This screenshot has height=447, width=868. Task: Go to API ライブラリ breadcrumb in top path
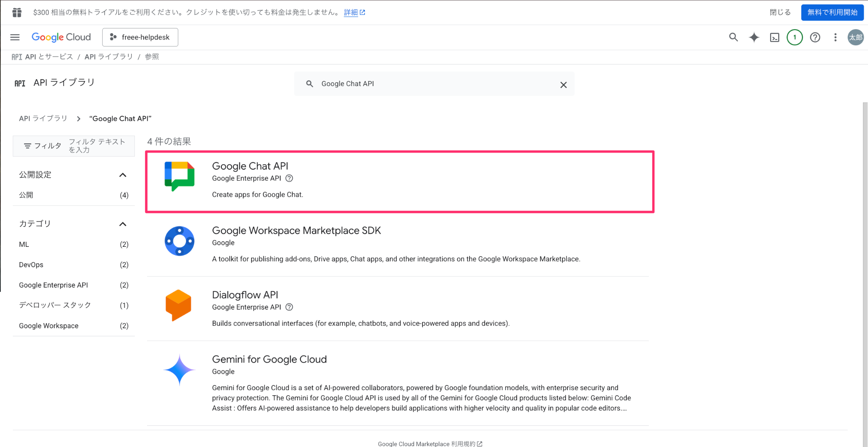(108, 57)
